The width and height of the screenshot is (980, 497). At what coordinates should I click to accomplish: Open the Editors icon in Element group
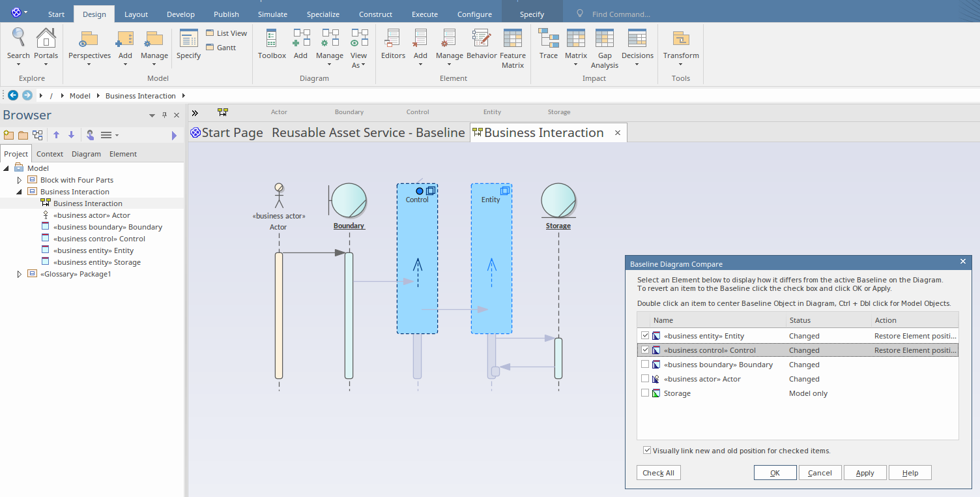click(x=393, y=39)
